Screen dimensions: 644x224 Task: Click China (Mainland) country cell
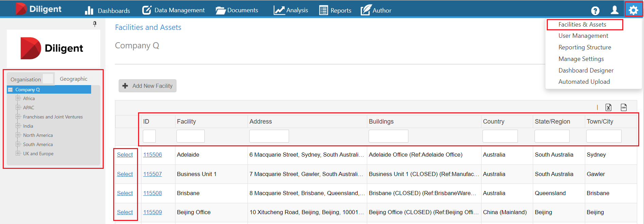tap(505, 212)
